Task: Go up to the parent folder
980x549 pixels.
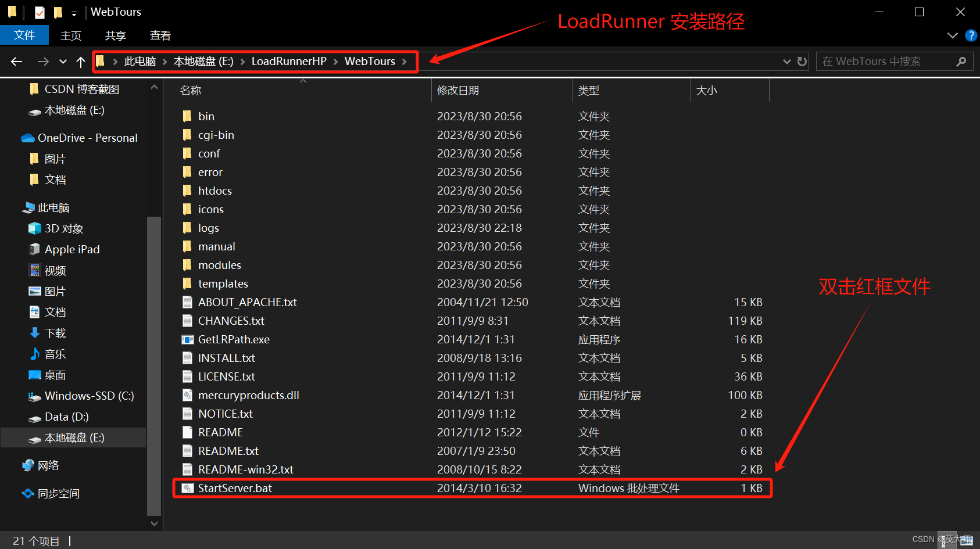Action: [80, 61]
